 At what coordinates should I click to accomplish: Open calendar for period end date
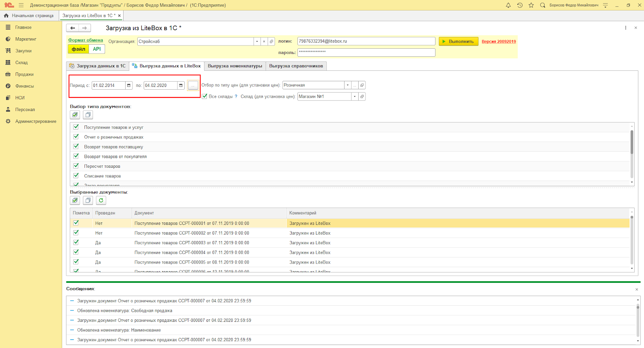point(181,85)
